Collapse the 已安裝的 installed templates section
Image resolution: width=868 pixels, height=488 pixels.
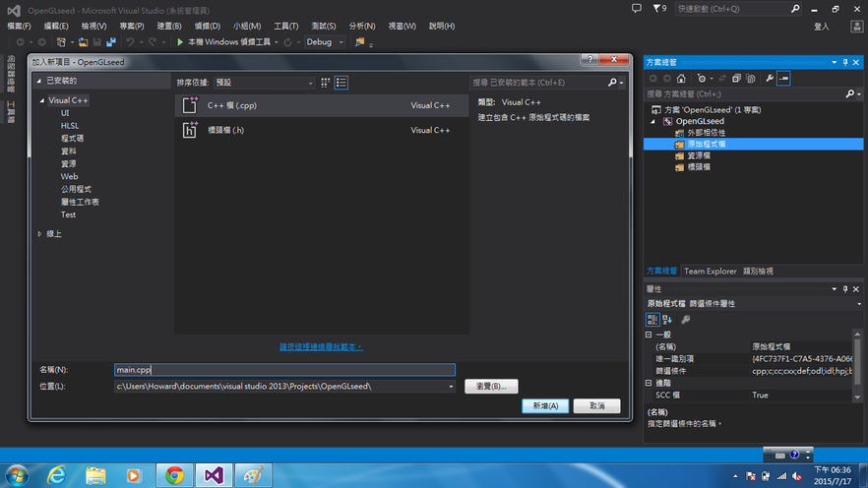[38, 81]
